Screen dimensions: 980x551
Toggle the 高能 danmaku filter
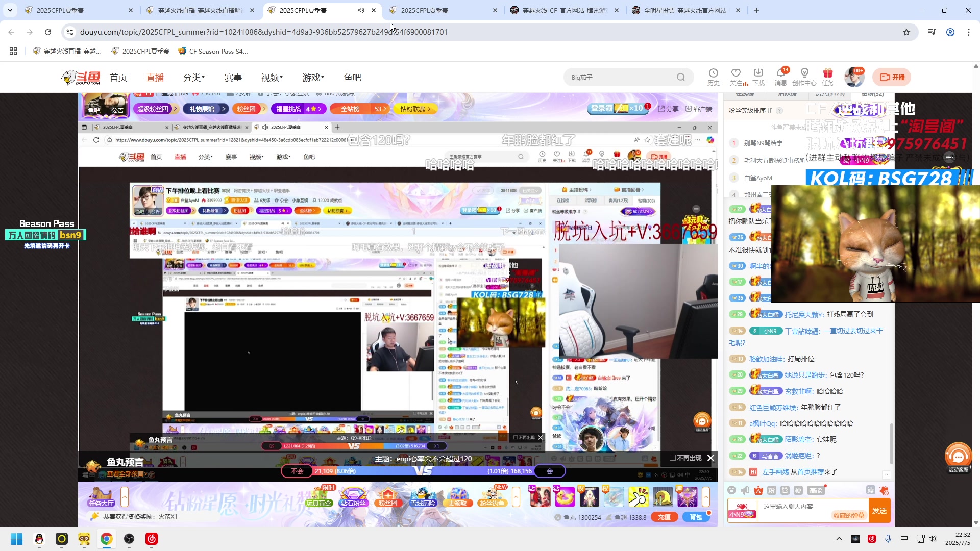click(x=816, y=490)
